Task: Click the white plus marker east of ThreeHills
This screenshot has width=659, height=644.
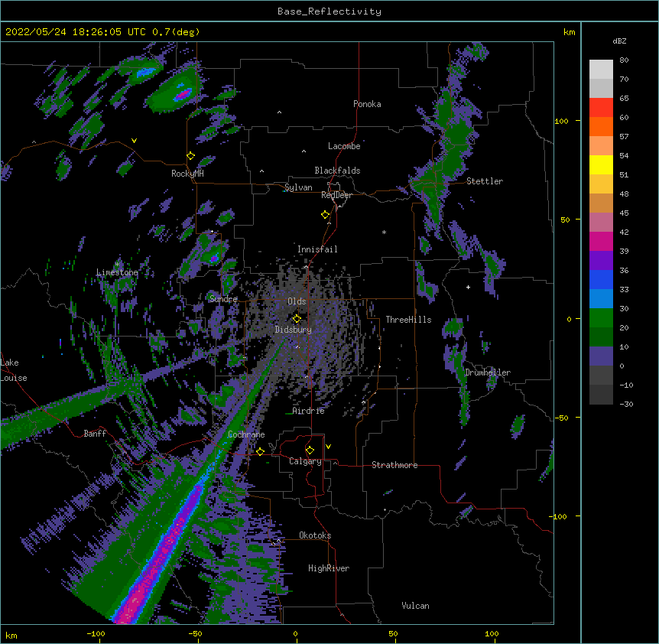Action: click(x=468, y=287)
